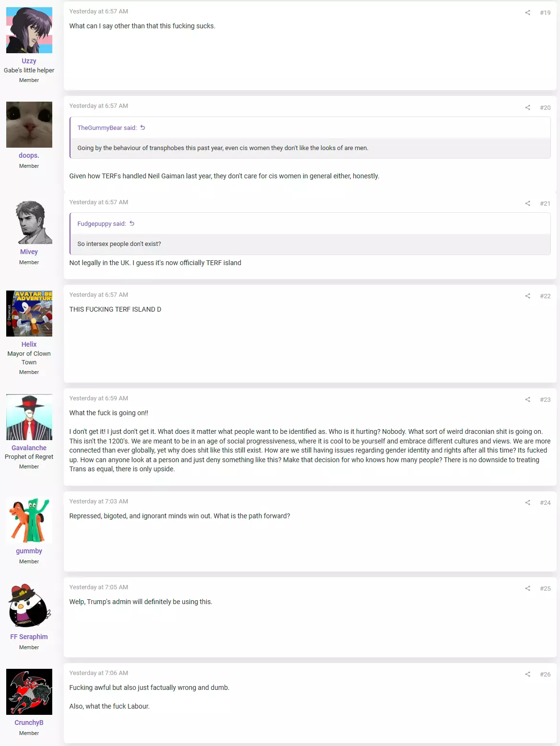This screenshot has height=746, width=560.
Task: Open Gavalanche's profile link
Action: [x=29, y=448]
